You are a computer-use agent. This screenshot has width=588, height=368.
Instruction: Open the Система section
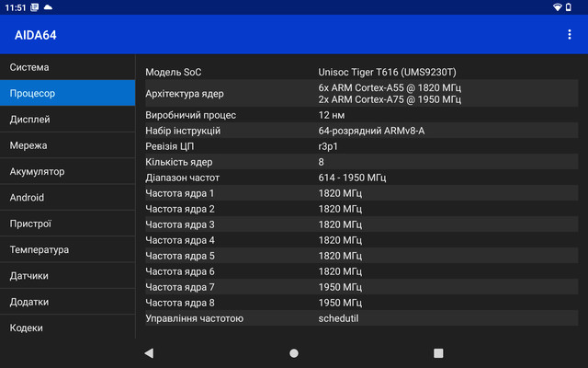tap(67, 67)
